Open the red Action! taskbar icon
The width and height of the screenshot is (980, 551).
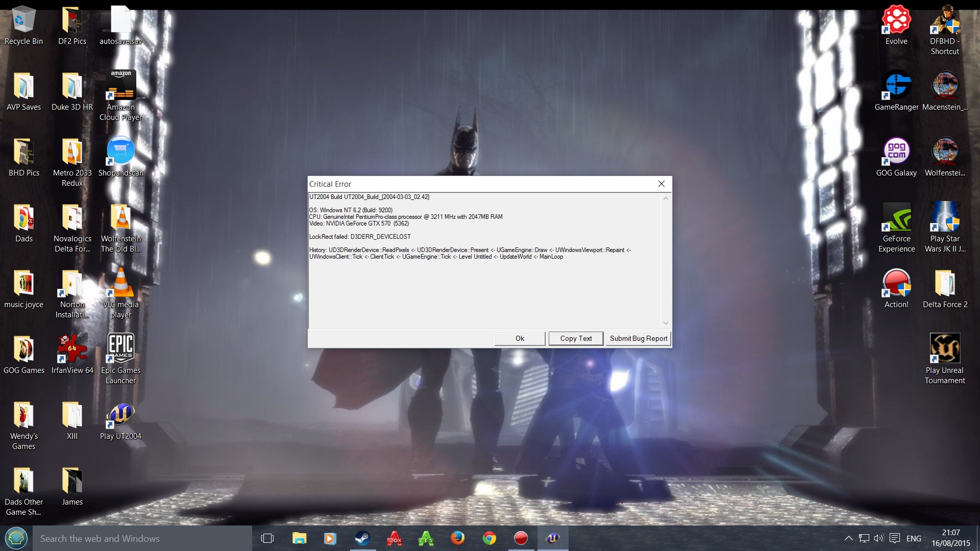521,538
